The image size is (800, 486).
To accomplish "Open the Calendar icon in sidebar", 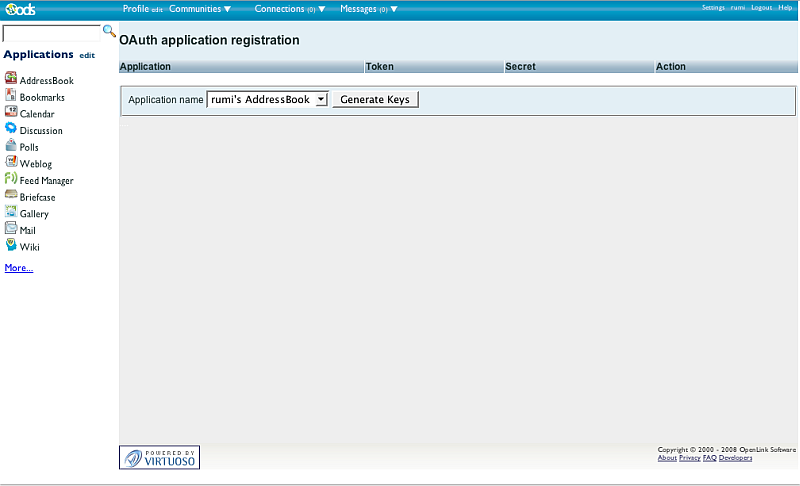I will point(11,111).
